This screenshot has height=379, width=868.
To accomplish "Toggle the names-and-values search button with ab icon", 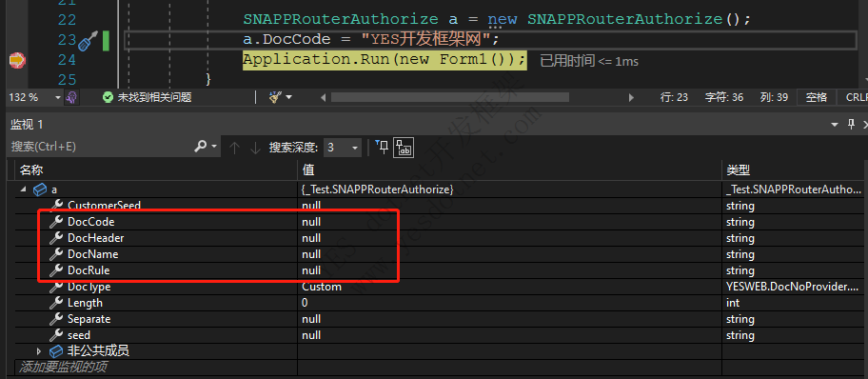I will [404, 148].
